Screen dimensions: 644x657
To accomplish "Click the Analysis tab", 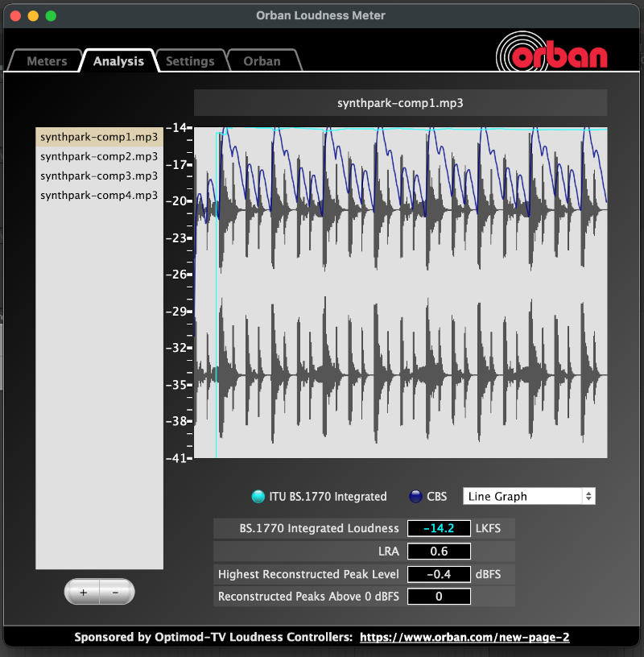I will [118, 61].
